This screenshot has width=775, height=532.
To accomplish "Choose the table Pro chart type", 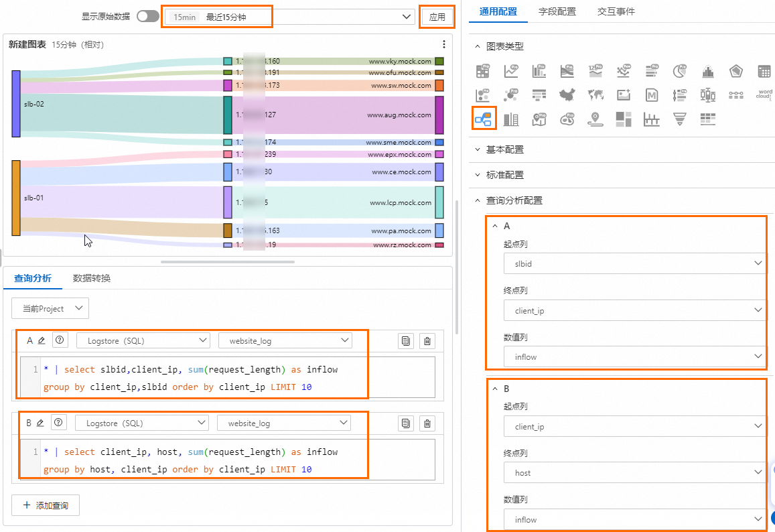I will click(x=483, y=71).
